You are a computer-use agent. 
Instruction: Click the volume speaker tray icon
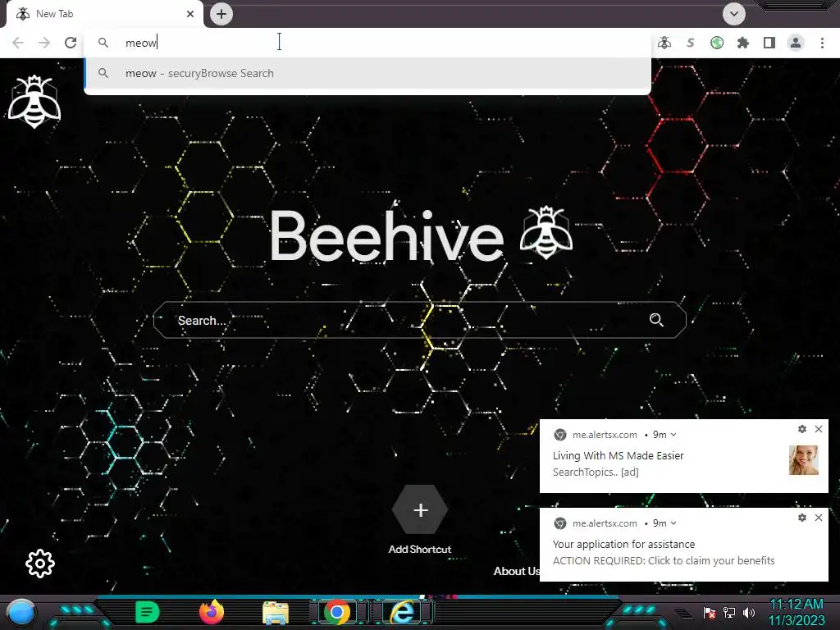click(x=749, y=612)
